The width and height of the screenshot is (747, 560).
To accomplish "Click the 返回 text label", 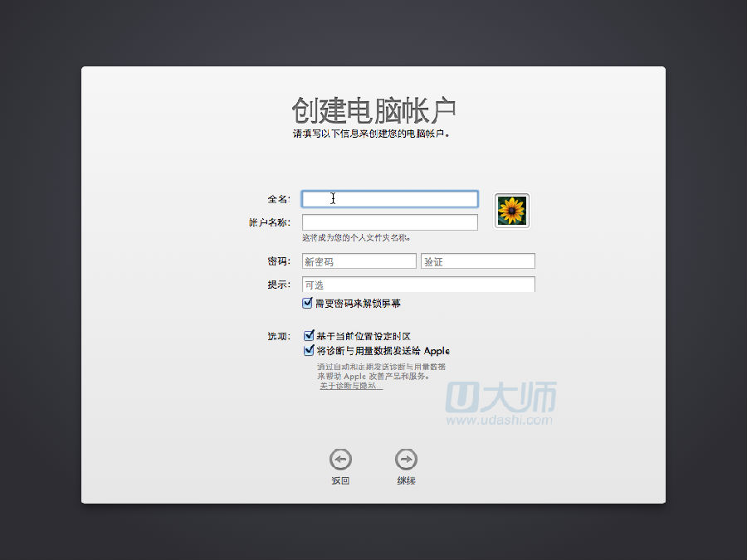I will (x=340, y=481).
